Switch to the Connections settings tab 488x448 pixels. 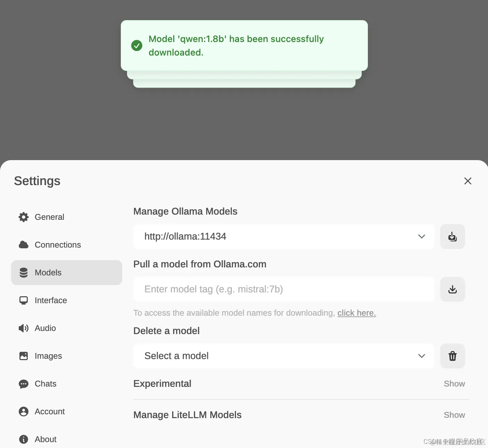coord(66,245)
